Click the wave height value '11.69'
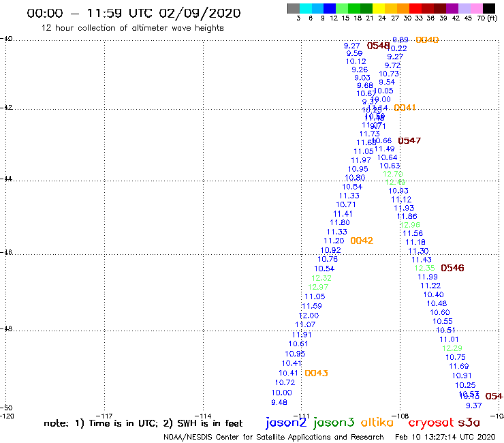Image resolution: width=504 pixels, height=443 pixels. pyautogui.click(x=459, y=367)
